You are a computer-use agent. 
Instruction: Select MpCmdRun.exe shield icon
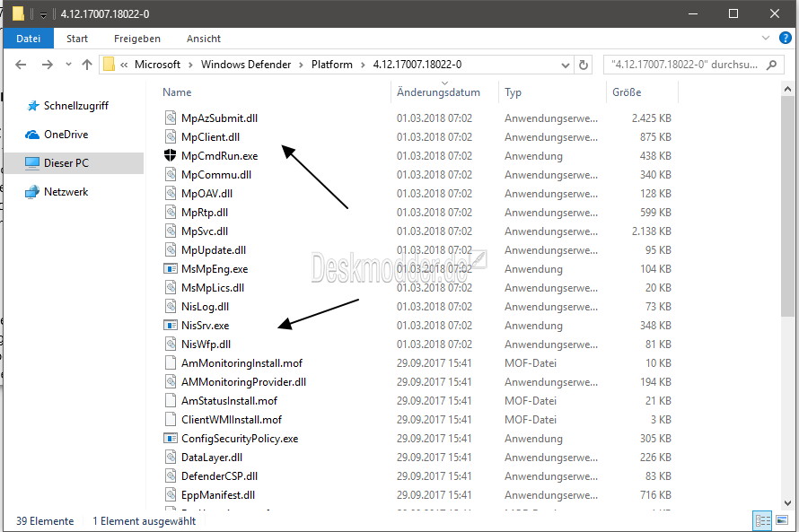[x=171, y=156]
